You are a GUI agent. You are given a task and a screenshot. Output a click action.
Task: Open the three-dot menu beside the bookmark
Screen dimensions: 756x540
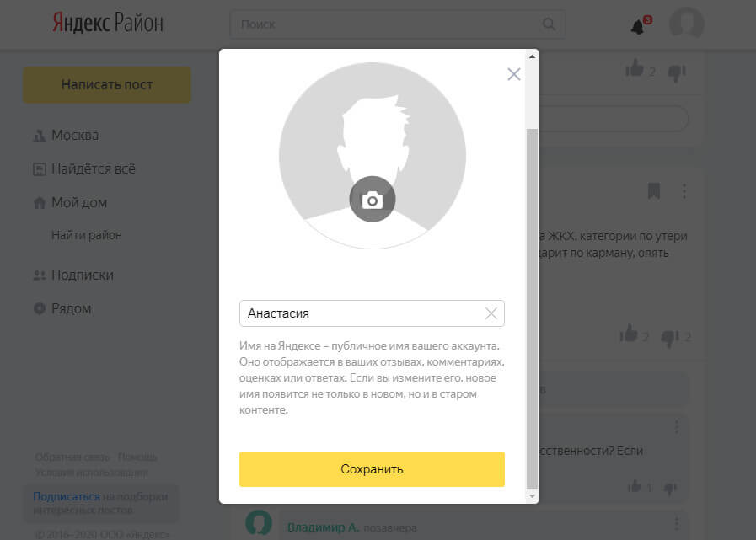[x=684, y=191]
